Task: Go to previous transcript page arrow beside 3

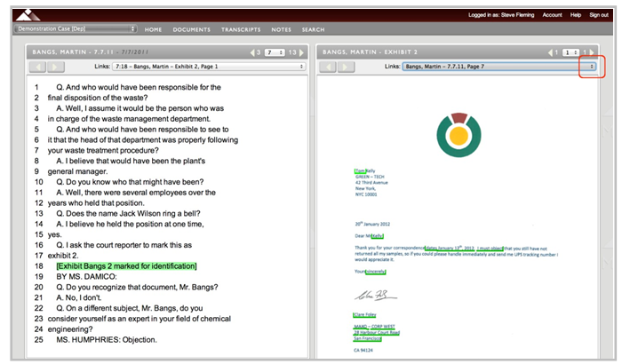Action: point(252,52)
